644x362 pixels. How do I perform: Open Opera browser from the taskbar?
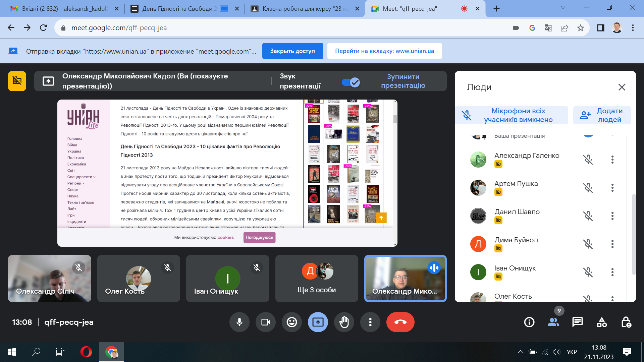[86, 352]
